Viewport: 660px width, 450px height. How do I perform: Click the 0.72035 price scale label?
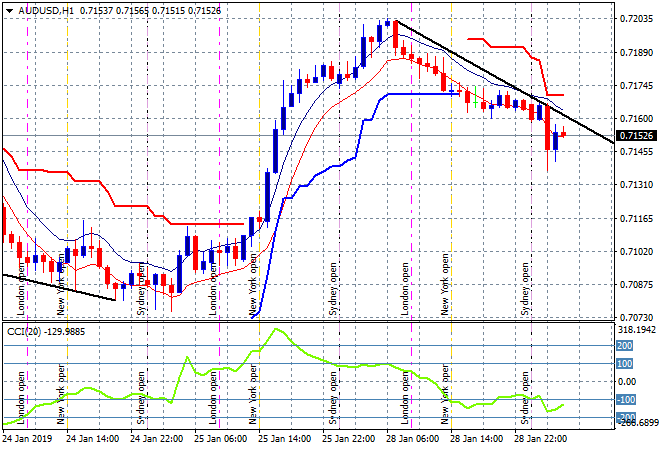coord(635,19)
